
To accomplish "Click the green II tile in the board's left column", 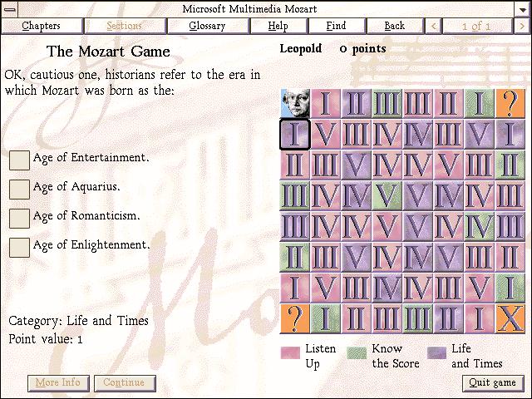I will tap(295, 257).
